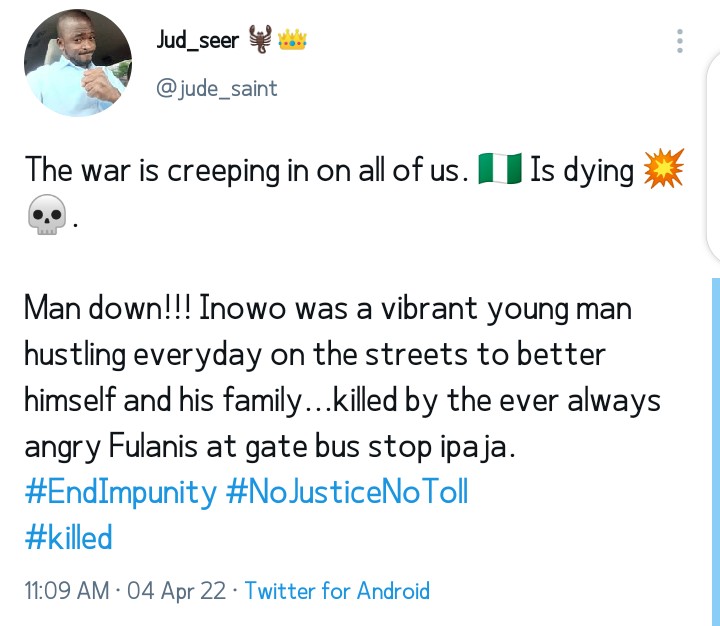720x626 pixels.
Task: Tap the Nigerian flag emoji
Action: coord(499,171)
